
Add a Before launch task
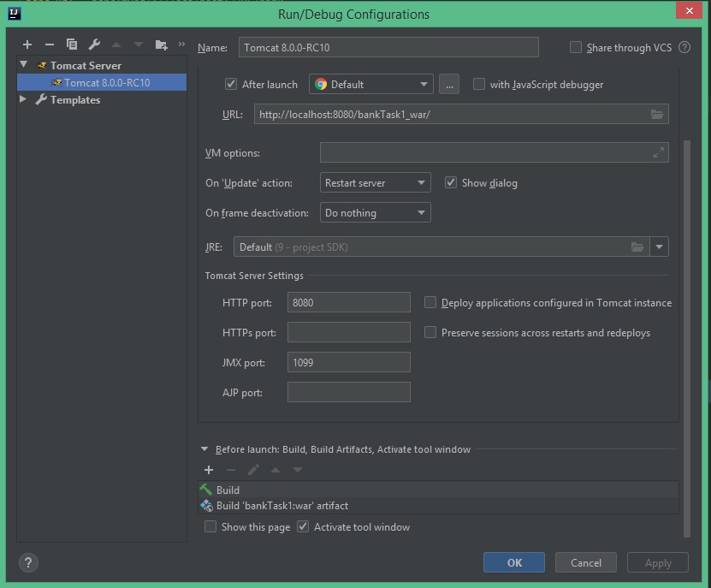click(209, 470)
